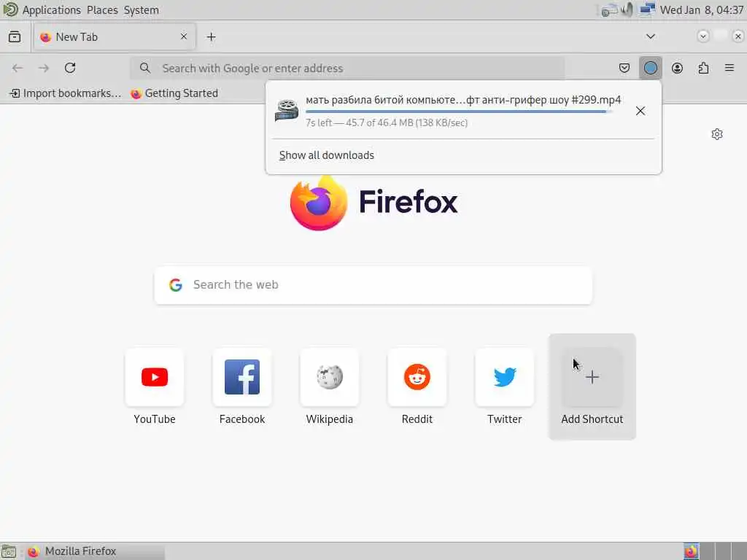The image size is (747, 560).
Task: Click the Firefox logo on new tab page
Action: (x=318, y=203)
